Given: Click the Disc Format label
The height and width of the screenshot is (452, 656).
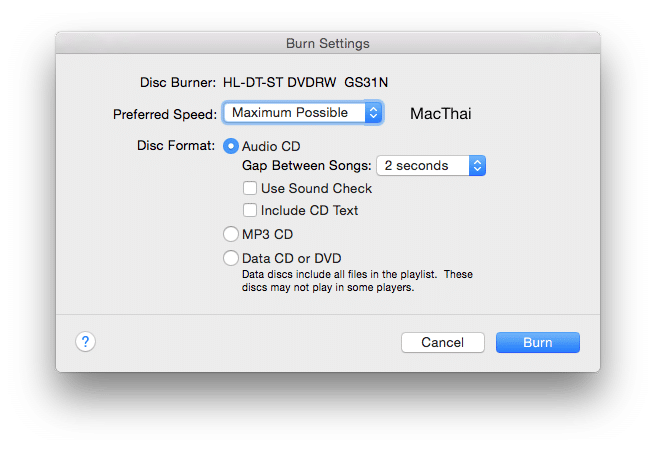Looking at the screenshot, I should (x=176, y=146).
